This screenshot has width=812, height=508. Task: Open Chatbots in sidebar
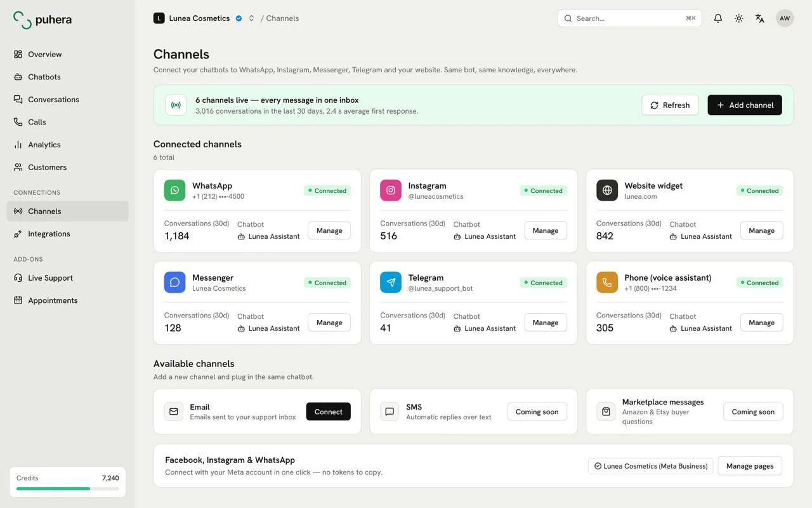click(68, 77)
